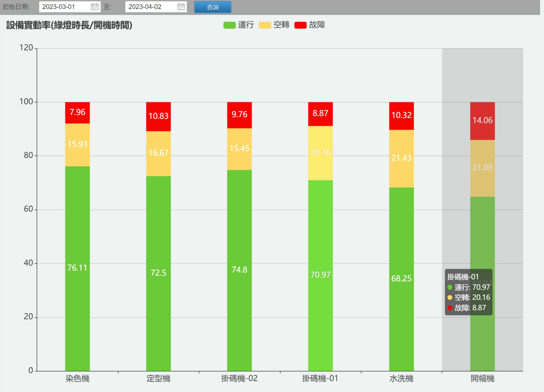Click the yellow 空轉 legend swatch
The width and height of the screenshot is (544, 392).
[265, 25]
